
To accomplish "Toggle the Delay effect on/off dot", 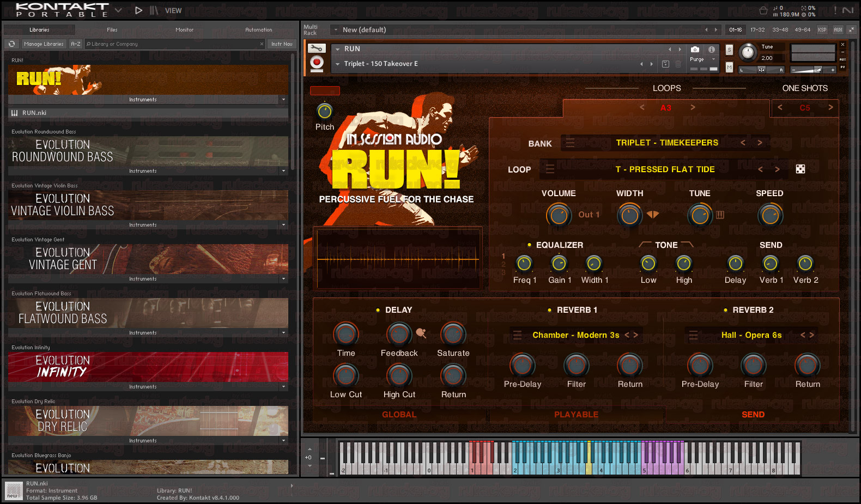I will pos(378,310).
